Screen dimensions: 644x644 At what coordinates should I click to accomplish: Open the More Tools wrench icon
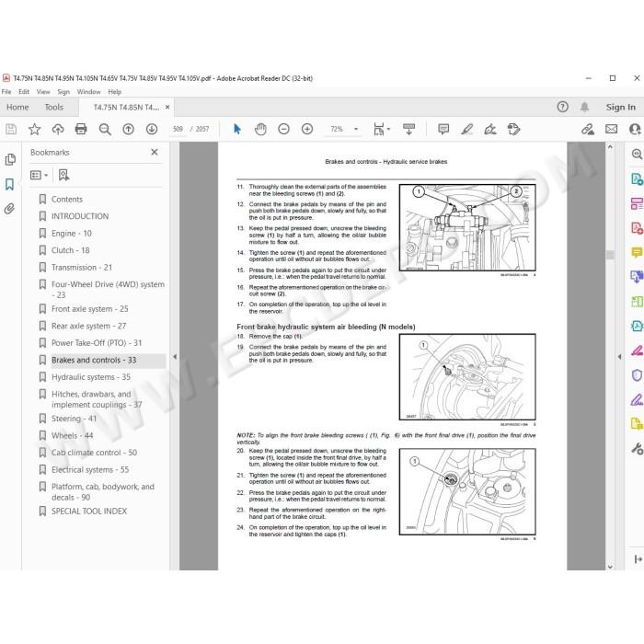637,449
